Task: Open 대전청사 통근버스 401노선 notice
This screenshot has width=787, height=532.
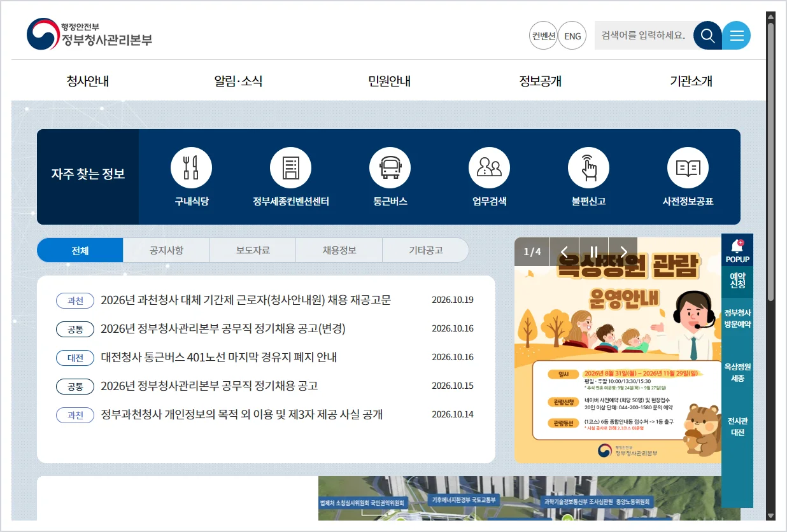Action: (219, 357)
